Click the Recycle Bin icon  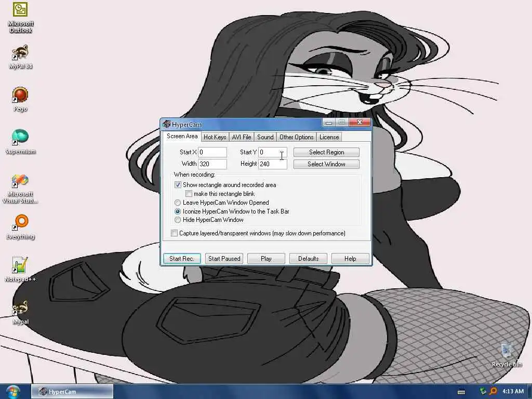pyautogui.click(x=507, y=355)
